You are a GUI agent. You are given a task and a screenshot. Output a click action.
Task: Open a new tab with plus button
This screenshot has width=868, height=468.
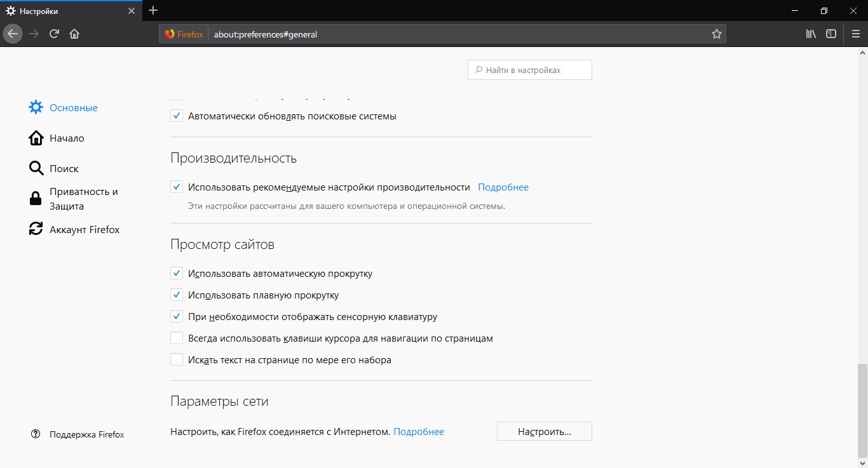tap(153, 10)
